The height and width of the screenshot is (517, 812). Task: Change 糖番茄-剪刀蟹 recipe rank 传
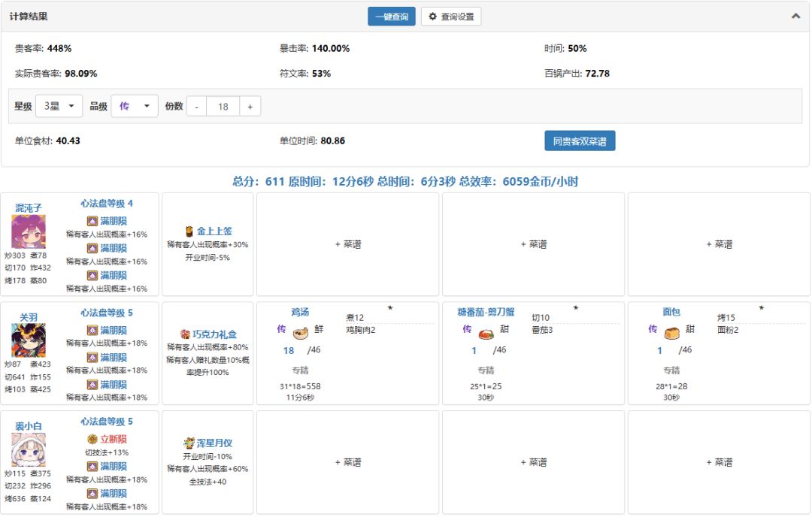(x=467, y=329)
